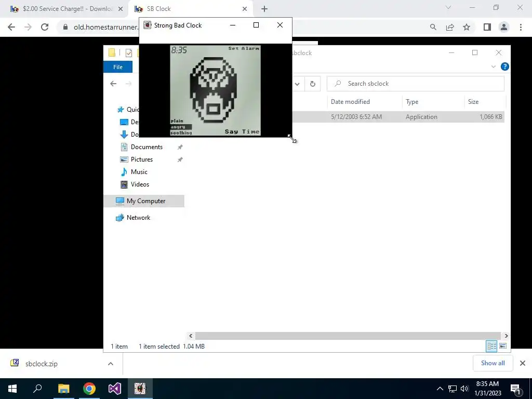532x399 pixels.
Task: Open the Chrome profile menu
Action: click(x=504, y=27)
